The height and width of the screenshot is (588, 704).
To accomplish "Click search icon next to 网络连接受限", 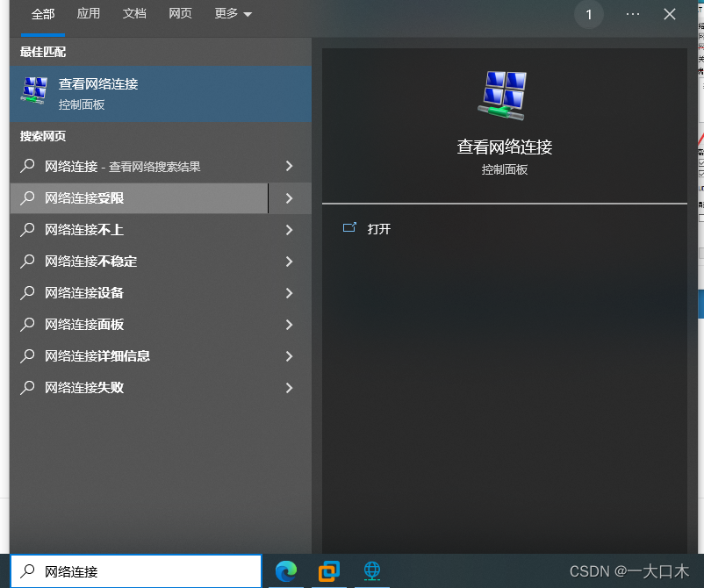I will (27, 197).
